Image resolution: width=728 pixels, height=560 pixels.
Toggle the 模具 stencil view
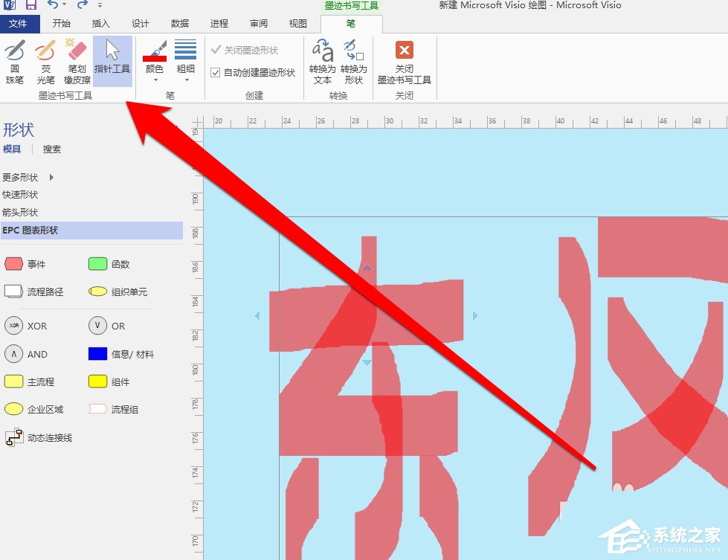point(13,149)
